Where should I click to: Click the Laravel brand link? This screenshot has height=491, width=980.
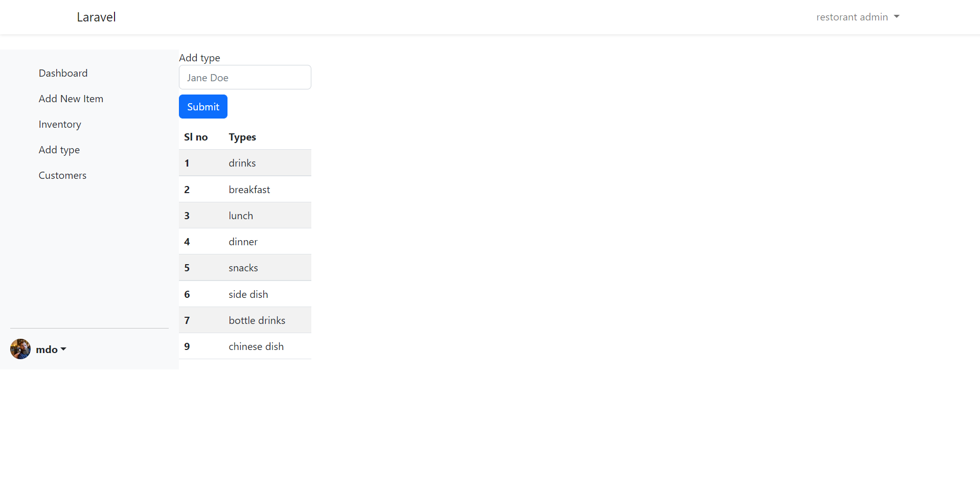click(x=96, y=17)
